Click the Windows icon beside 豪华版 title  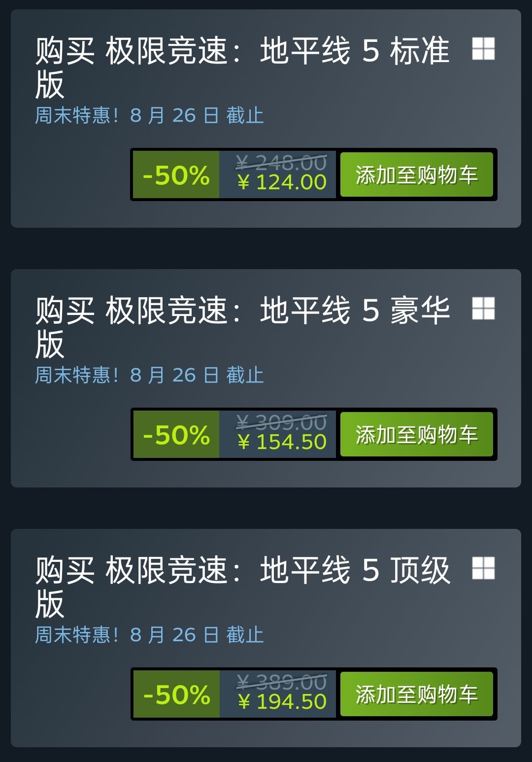[x=483, y=309]
